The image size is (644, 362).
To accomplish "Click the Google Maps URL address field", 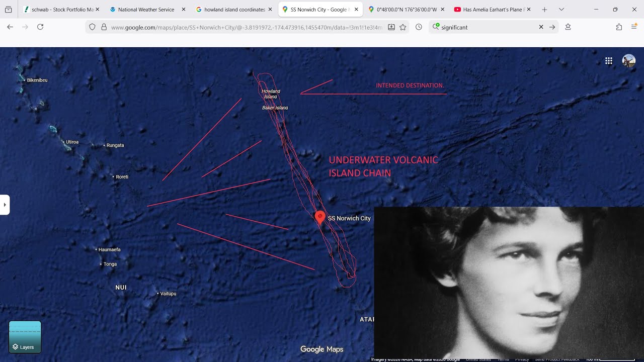I will tap(247, 27).
